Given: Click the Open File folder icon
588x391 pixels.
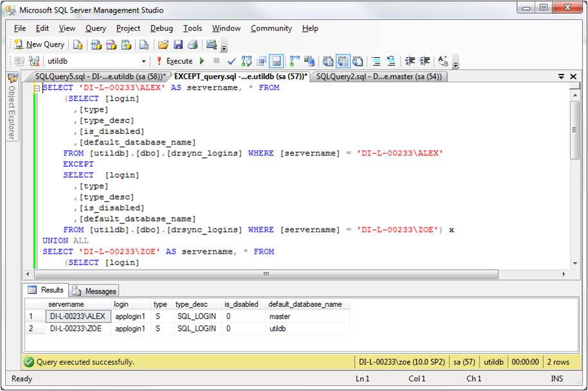Looking at the screenshot, I should (163, 45).
